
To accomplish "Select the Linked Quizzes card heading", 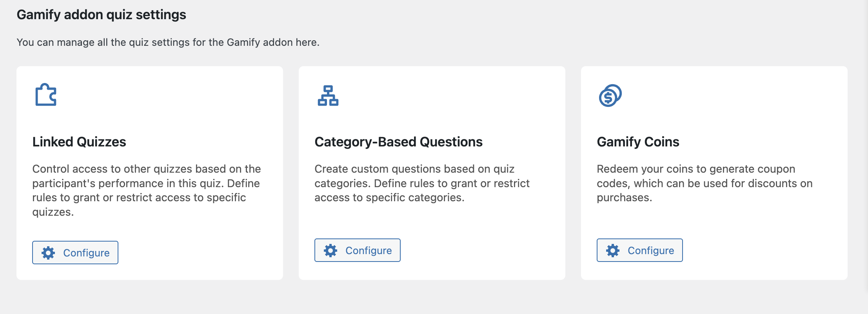I will [79, 142].
